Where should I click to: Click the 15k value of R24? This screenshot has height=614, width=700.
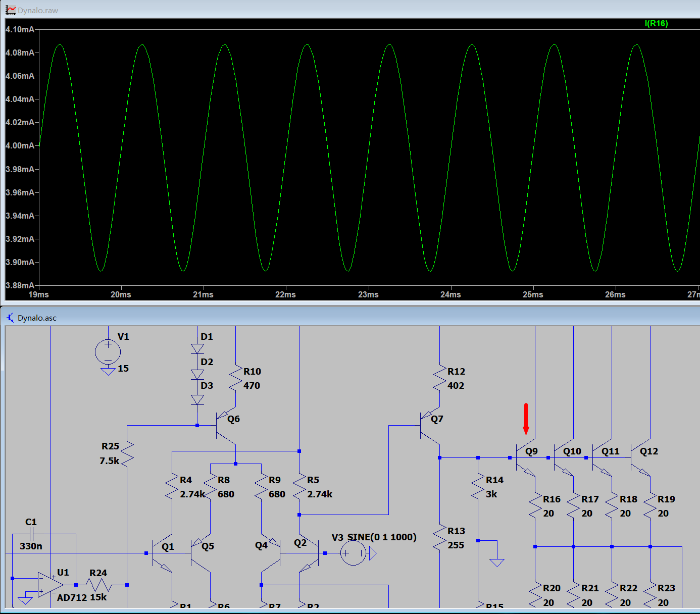click(98, 597)
